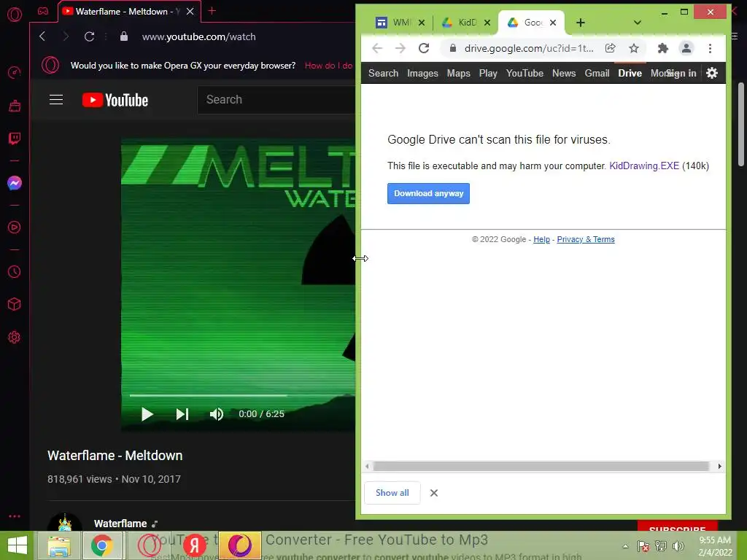The height and width of the screenshot is (560, 747).
Task: Close the active Google Drive Chrome tab
Action: (x=553, y=23)
